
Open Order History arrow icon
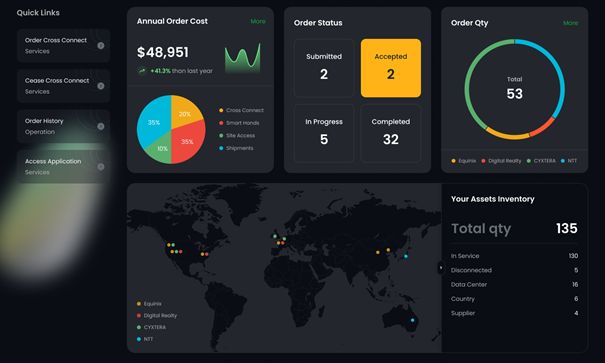[101, 127]
